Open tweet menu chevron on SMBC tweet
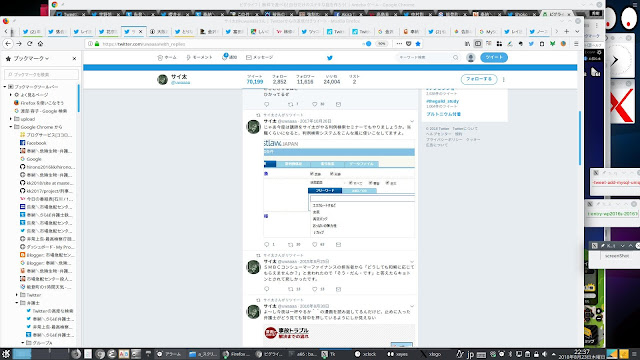 coord(412,262)
